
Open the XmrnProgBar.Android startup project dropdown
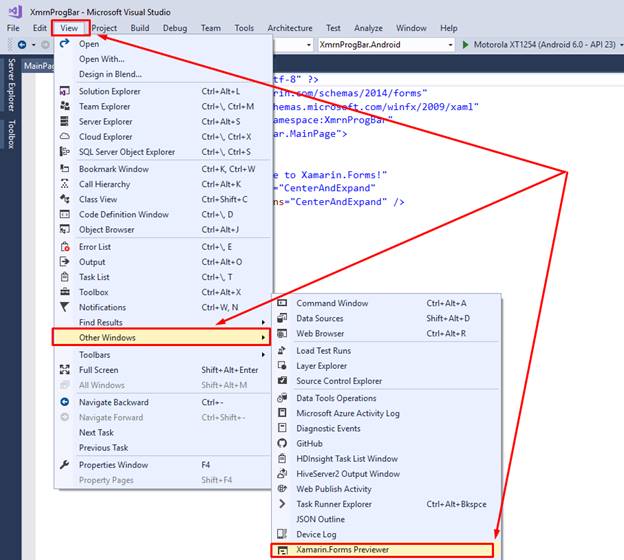click(450, 45)
